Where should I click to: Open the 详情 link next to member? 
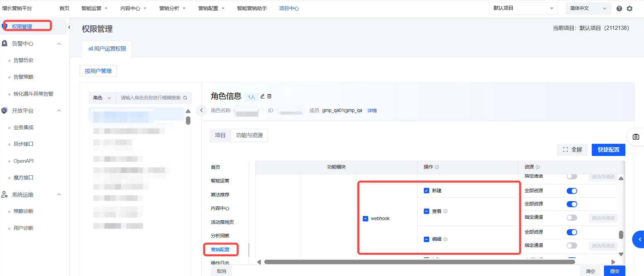pyautogui.click(x=372, y=111)
